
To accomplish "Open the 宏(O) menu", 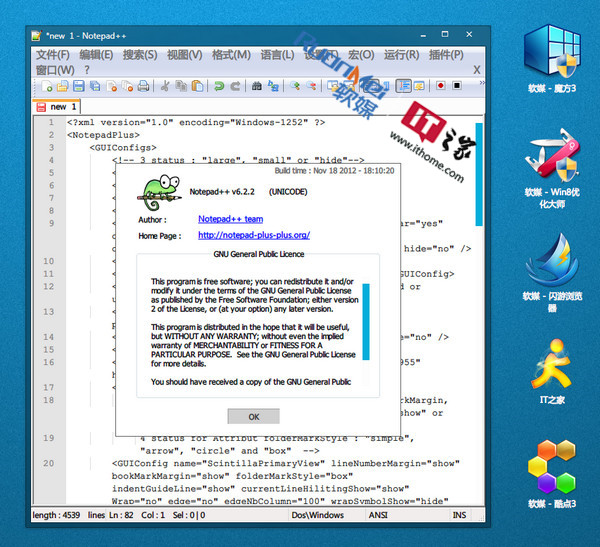I will pos(361,55).
